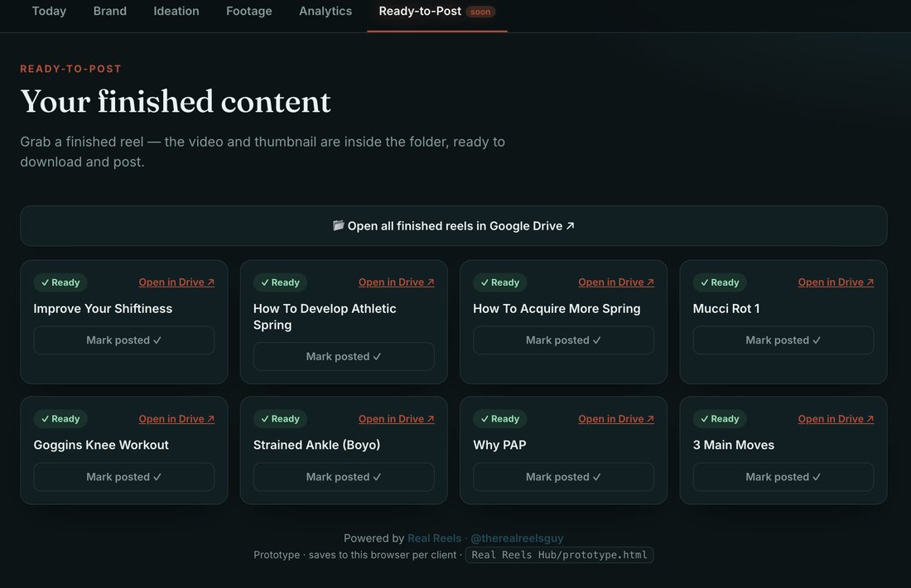Viewport: 911px width, 588px height.
Task: Mark How To Acquire More Spring posted
Action: [x=563, y=340]
